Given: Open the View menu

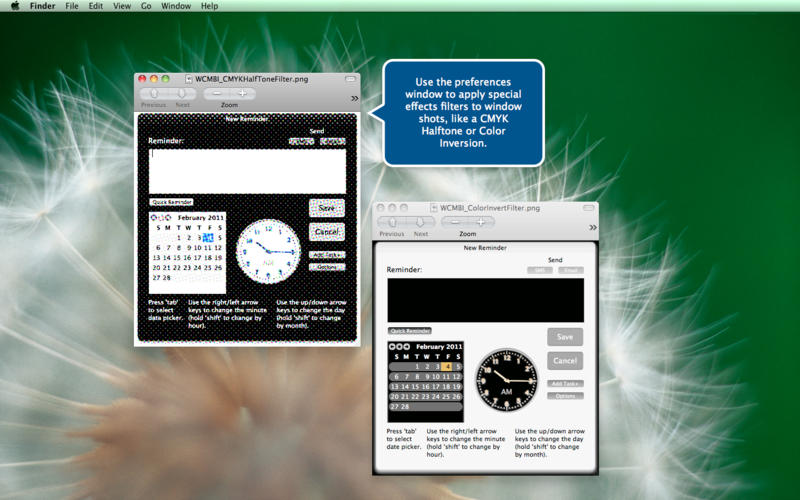Looking at the screenshot, I should pyautogui.click(x=122, y=6).
